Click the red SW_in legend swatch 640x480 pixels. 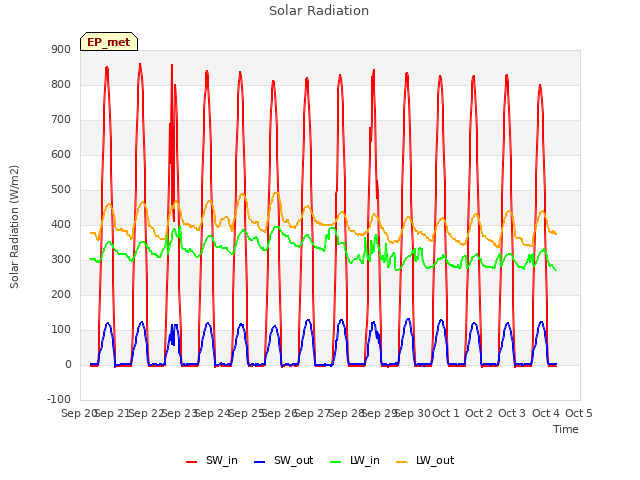pyautogui.click(x=191, y=462)
